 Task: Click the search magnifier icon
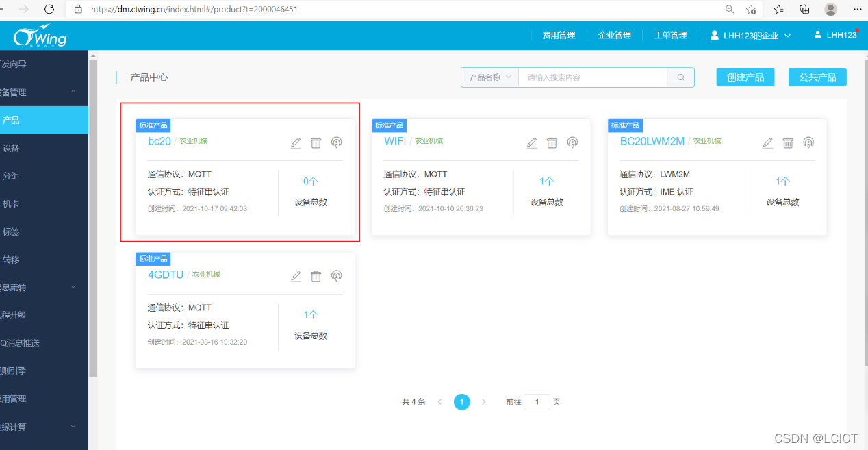tap(680, 77)
